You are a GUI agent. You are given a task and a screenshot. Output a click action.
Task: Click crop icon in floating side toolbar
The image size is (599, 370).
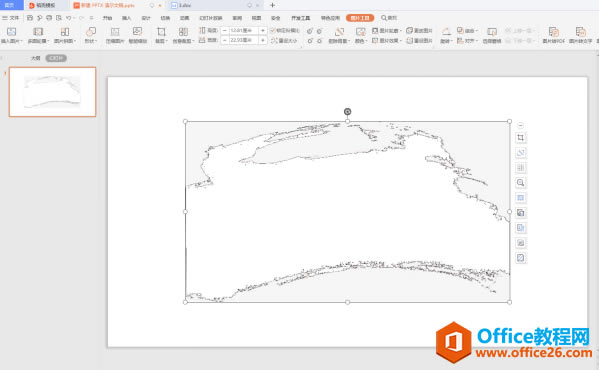coord(520,137)
